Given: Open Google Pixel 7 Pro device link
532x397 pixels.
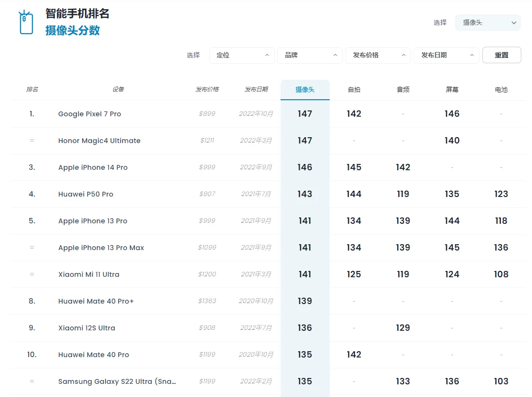Looking at the screenshot, I should [x=89, y=114].
